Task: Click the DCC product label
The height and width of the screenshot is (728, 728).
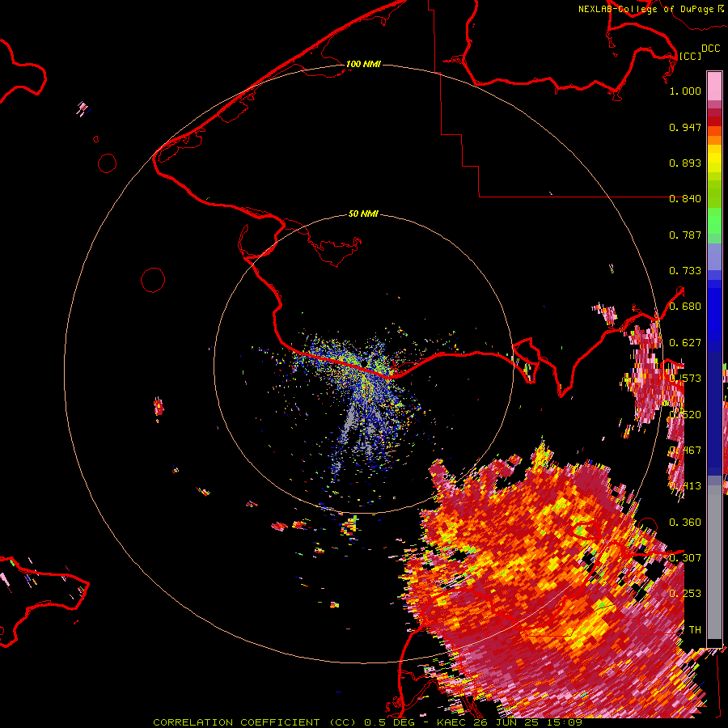Action: tap(710, 49)
